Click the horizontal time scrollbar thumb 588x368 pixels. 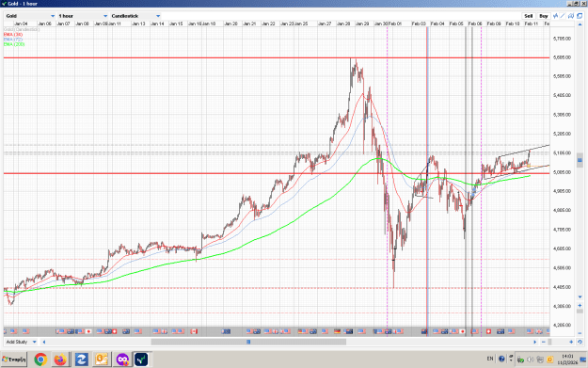click(248, 342)
